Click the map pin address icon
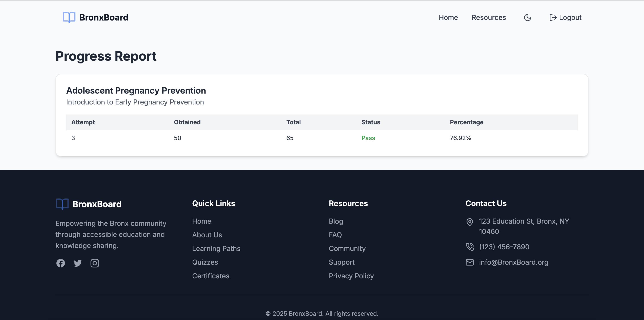This screenshot has width=644, height=320. (470, 222)
